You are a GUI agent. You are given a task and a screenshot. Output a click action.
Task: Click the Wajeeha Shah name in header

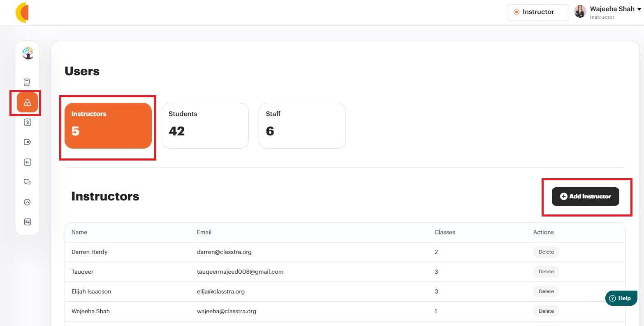612,9
